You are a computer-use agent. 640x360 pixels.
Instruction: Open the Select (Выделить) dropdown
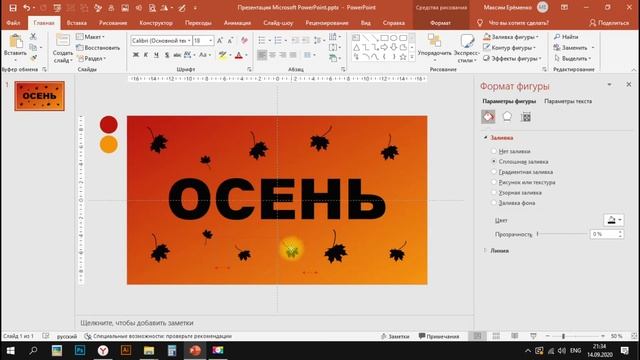click(572, 58)
